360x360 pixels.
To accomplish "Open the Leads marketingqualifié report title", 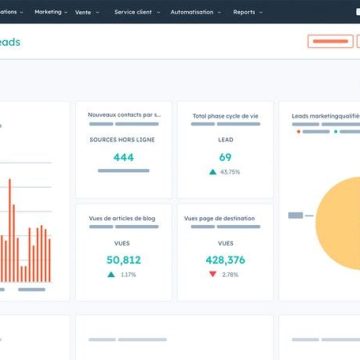I will [326, 116].
